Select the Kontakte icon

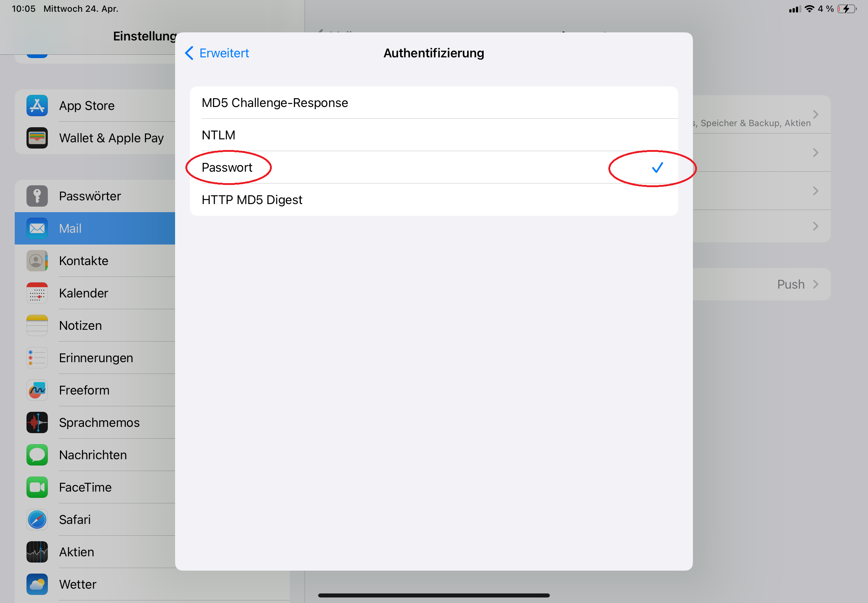click(37, 261)
